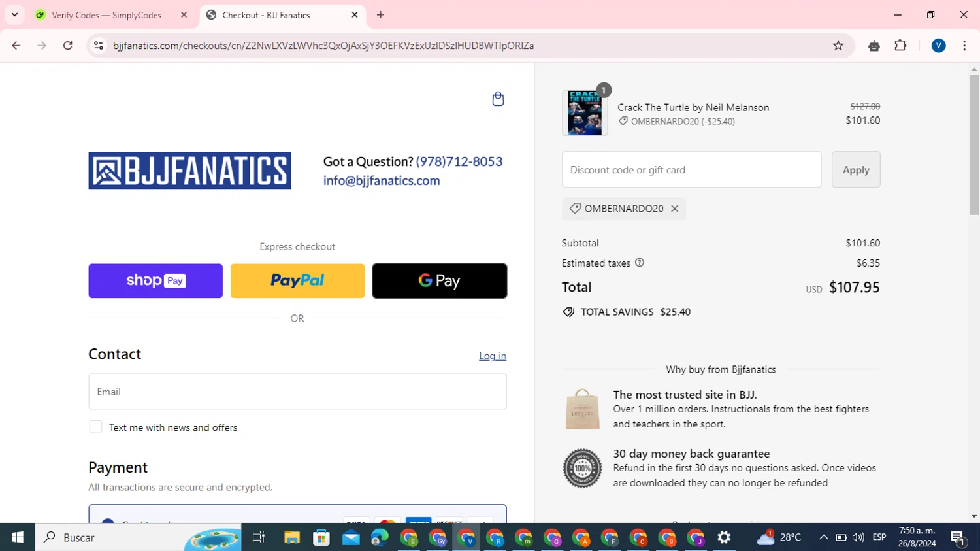Call the (978)712-8053 phone link
980x551 pixels.
459,161
